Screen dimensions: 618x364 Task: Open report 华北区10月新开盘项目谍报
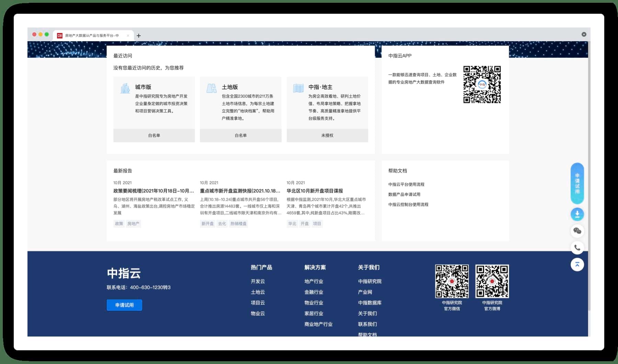tap(315, 191)
